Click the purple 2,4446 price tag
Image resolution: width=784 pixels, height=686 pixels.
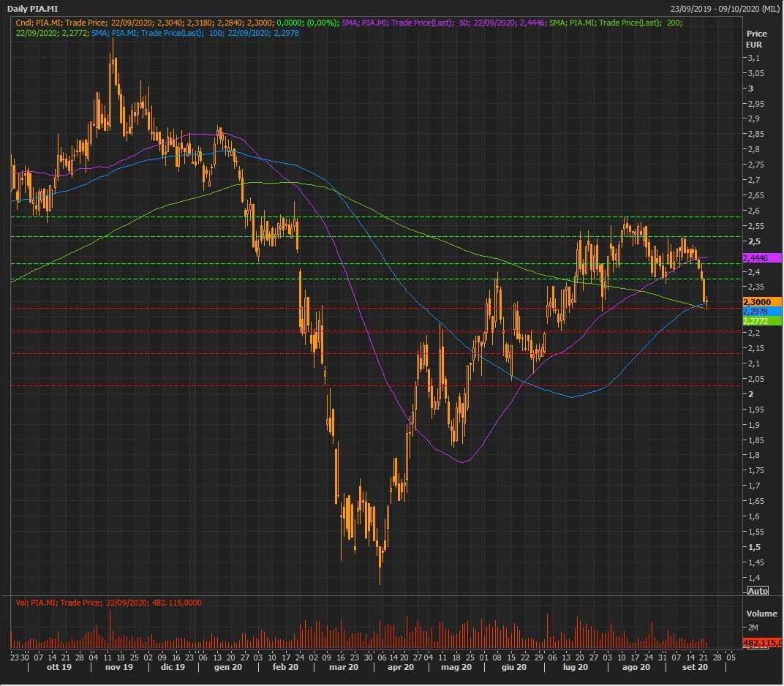click(x=761, y=258)
